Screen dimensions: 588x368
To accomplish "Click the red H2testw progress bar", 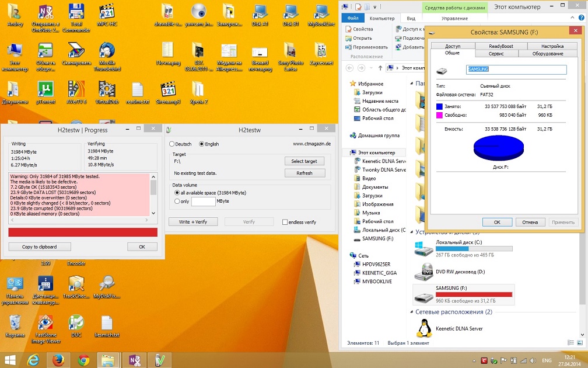I will [x=83, y=232].
